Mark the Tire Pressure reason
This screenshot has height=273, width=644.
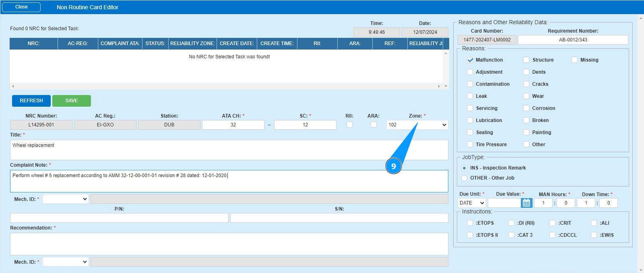pos(470,145)
